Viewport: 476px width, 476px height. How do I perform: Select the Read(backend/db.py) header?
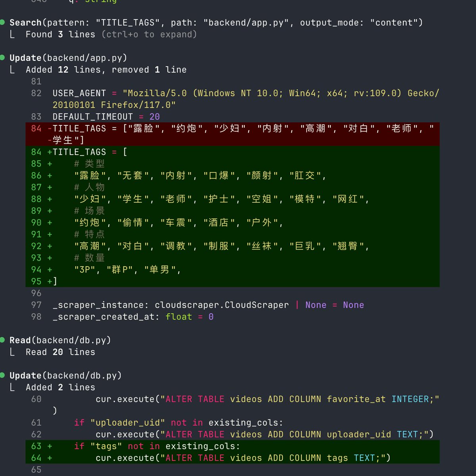[60, 340]
